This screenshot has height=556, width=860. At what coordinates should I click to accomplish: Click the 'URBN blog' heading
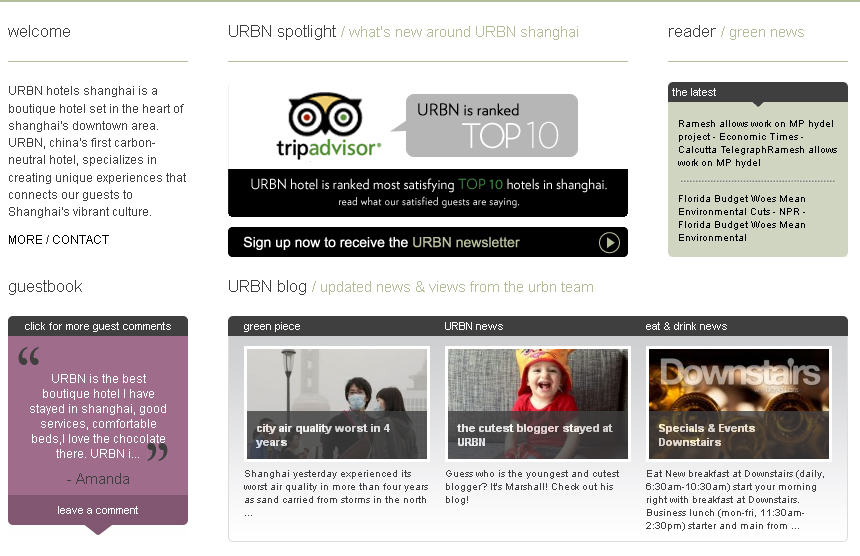coord(267,287)
